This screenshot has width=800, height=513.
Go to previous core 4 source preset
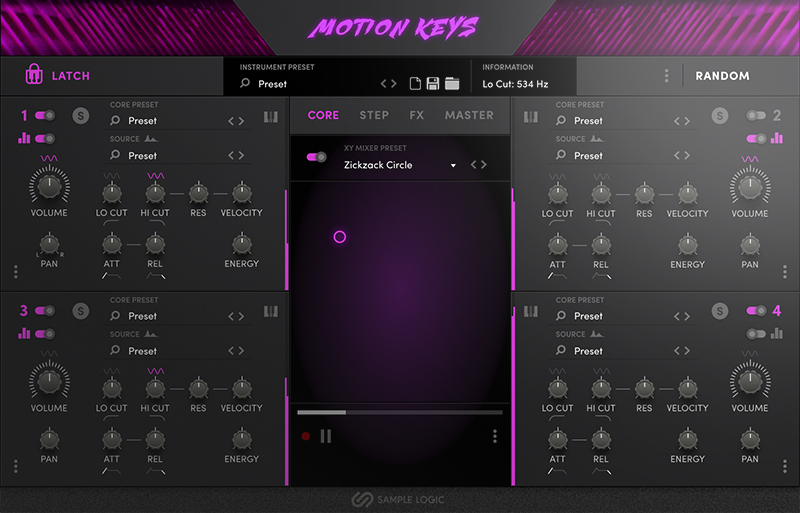click(677, 351)
